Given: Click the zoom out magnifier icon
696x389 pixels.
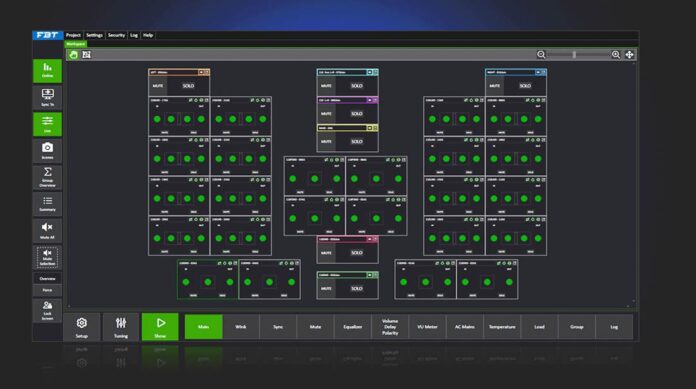Looking at the screenshot, I should (x=541, y=55).
